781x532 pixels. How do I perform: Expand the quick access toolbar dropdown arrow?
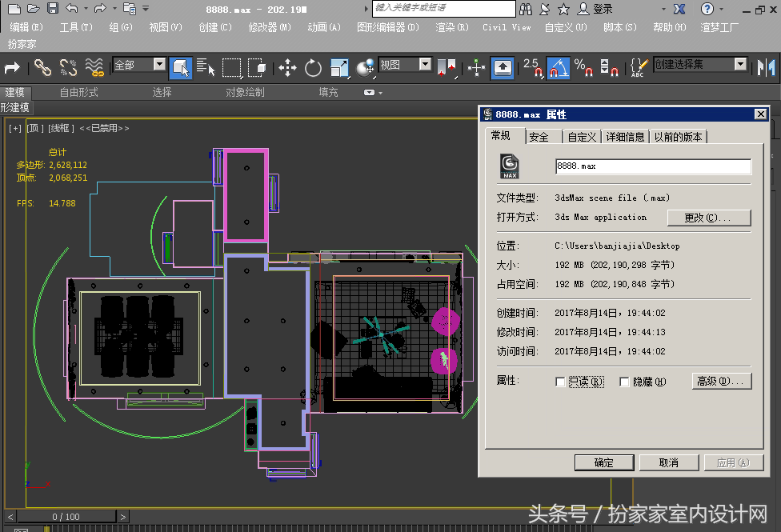point(146,9)
